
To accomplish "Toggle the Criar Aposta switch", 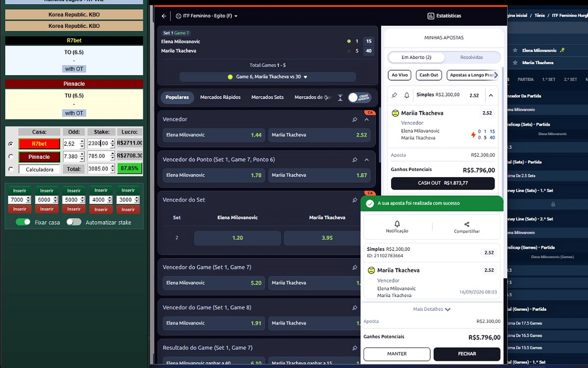I will point(359,97).
